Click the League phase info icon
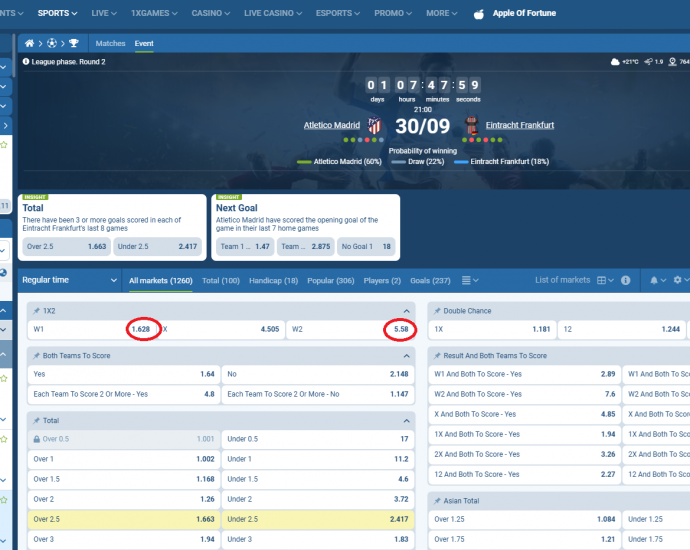This screenshot has height=550, width=690. click(26, 62)
